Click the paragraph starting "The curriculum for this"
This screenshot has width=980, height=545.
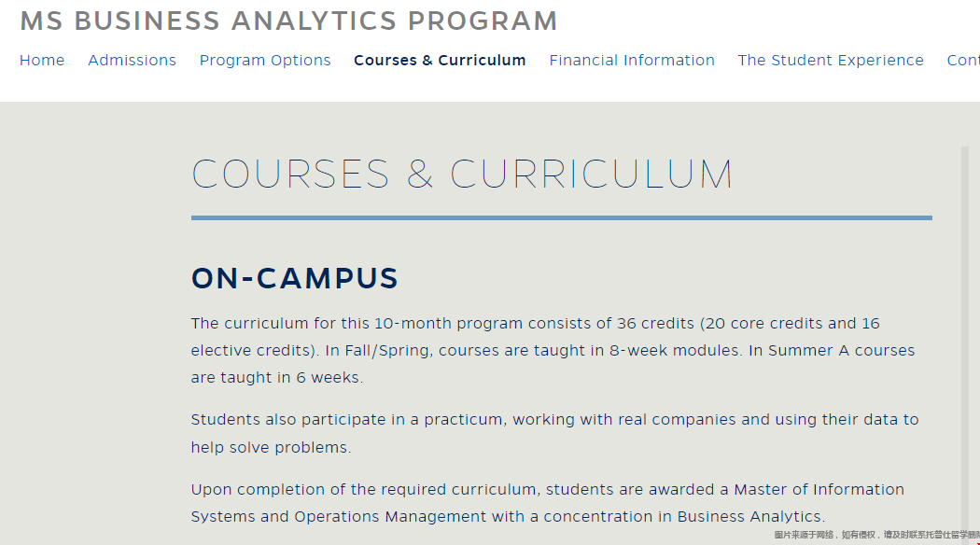coord(553,350)
